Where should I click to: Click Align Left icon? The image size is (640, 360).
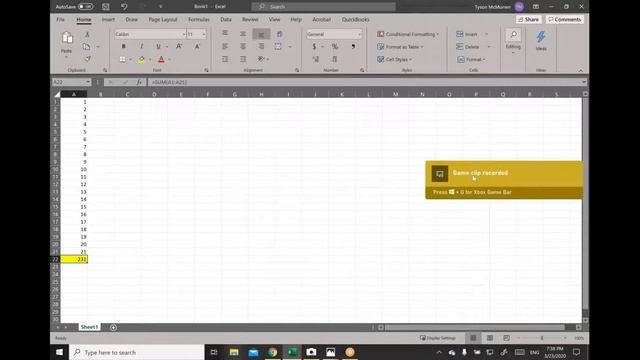(225, 47)
